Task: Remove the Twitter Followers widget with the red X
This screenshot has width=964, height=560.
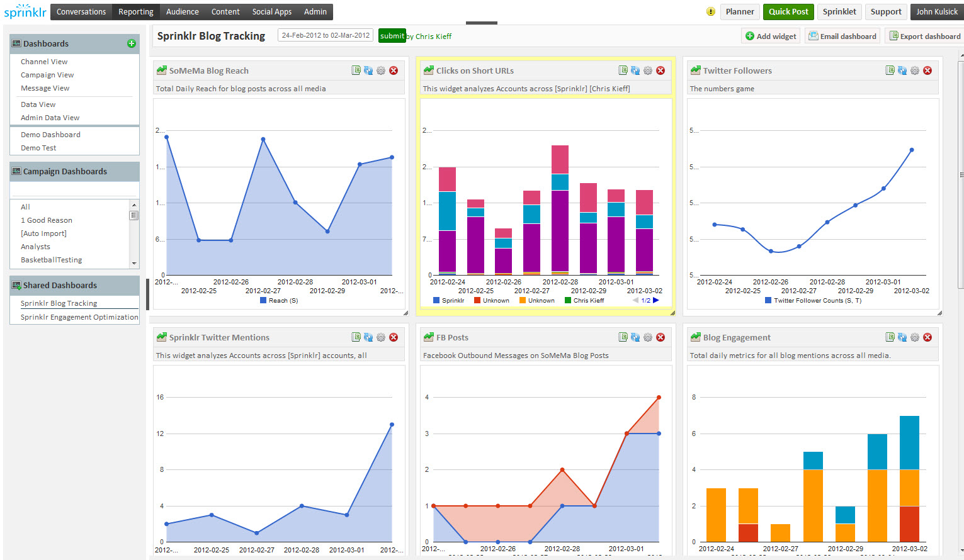Action: [927, 70]
